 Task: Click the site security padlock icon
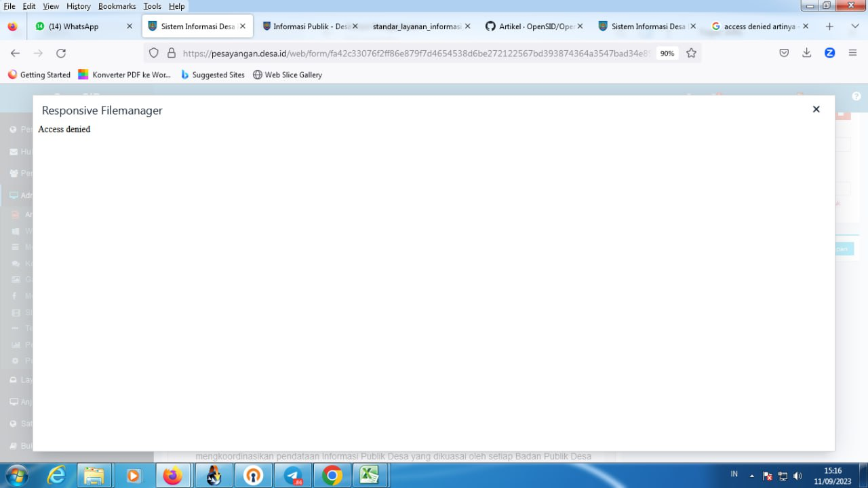(172, 53)
